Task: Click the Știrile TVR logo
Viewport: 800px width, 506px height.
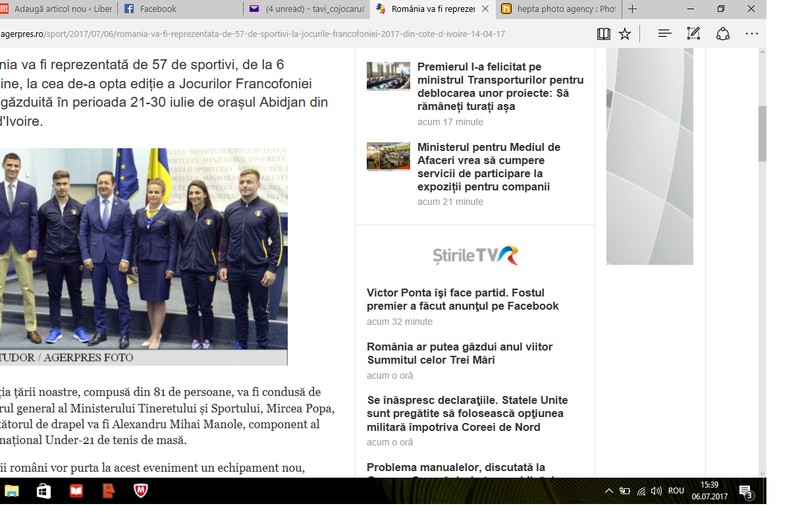Action: 475,256
